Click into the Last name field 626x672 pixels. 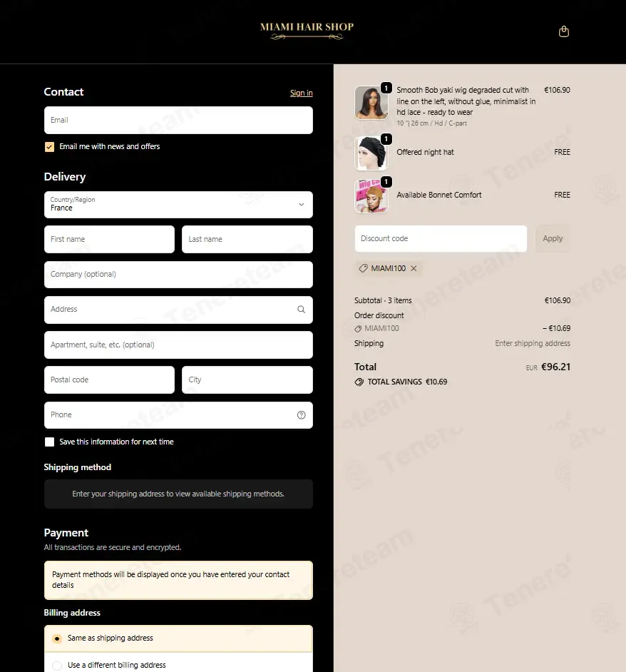click(247, 239)
